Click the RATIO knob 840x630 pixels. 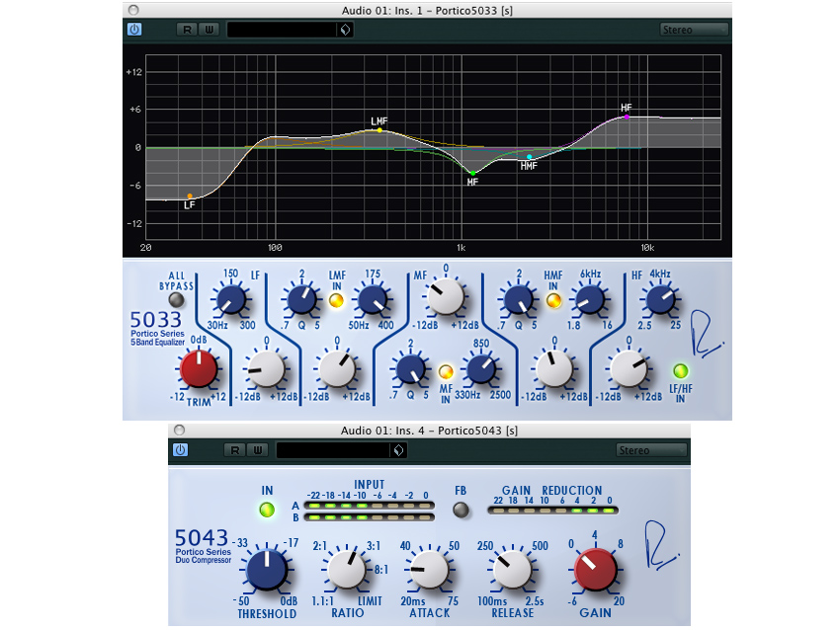click(347, 570)
